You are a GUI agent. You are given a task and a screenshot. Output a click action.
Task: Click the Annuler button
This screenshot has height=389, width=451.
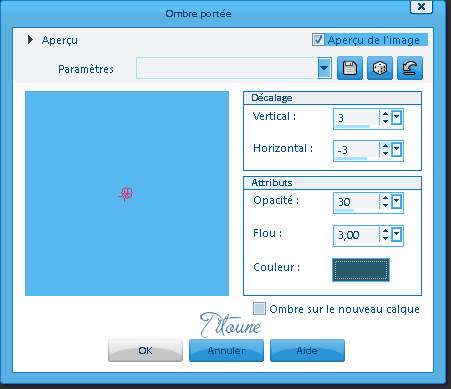[x=226, y=350]
